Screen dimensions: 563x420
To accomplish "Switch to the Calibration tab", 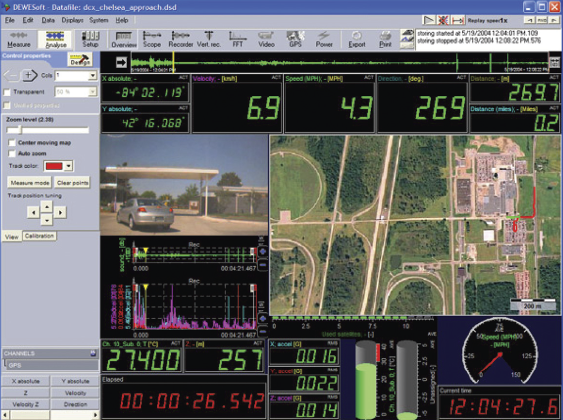I will click(x=39, y=236).
